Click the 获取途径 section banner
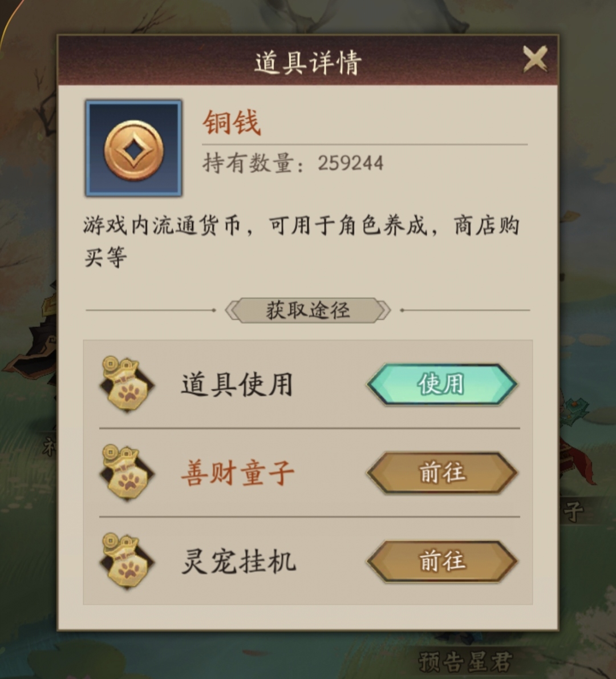The height and width of the screenshot is (679, 616). tap(308, 310)
